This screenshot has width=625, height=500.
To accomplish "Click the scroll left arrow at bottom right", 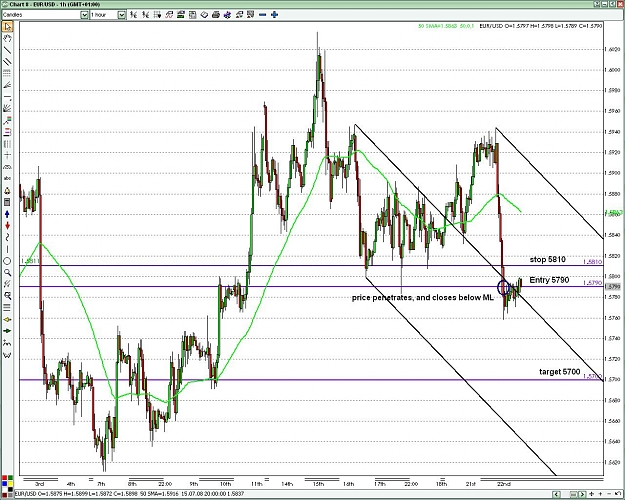I will coord(556,494).
